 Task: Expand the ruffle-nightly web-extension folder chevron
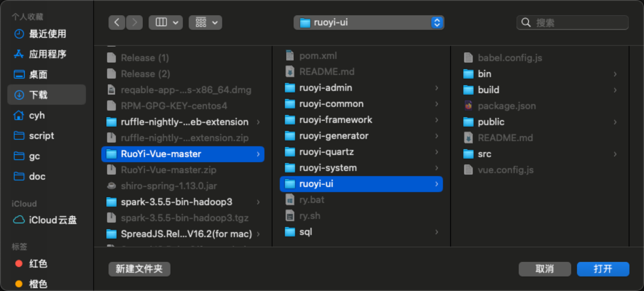tap(258, 122)
